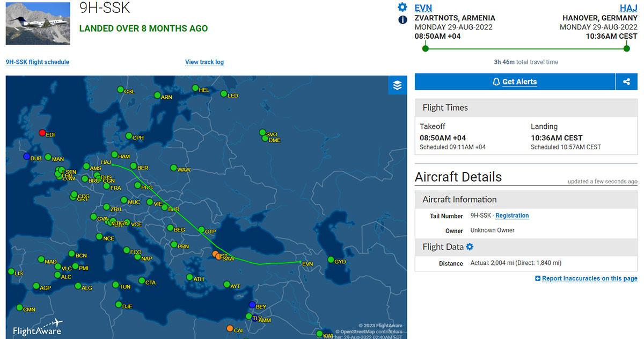Open the map layers icon
Image resolution: width=644 pixels, height=339 pixels.
[x=397, y=85]
